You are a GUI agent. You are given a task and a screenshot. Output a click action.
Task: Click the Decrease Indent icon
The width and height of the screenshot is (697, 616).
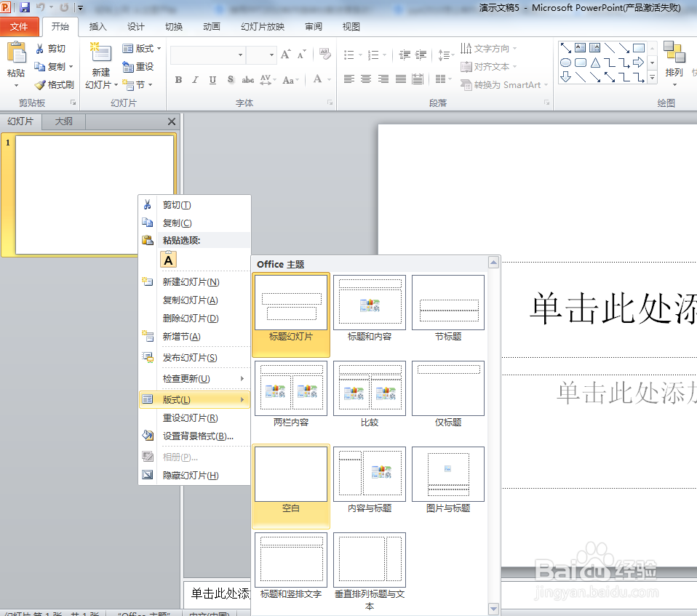click(x=405, y=55)
